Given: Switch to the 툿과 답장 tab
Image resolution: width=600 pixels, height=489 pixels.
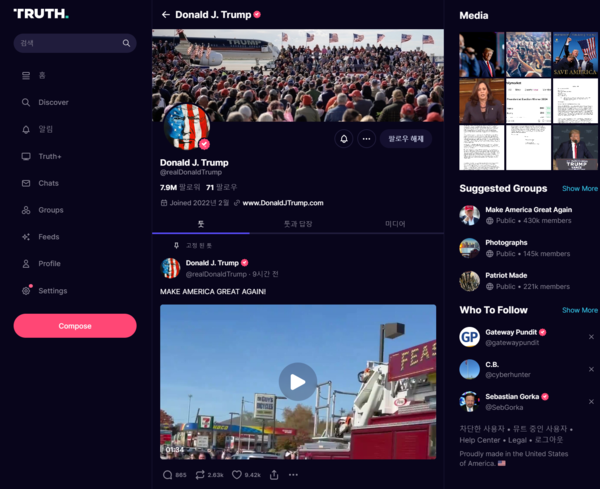Looking at the screenshot, I should coord(299,224).
